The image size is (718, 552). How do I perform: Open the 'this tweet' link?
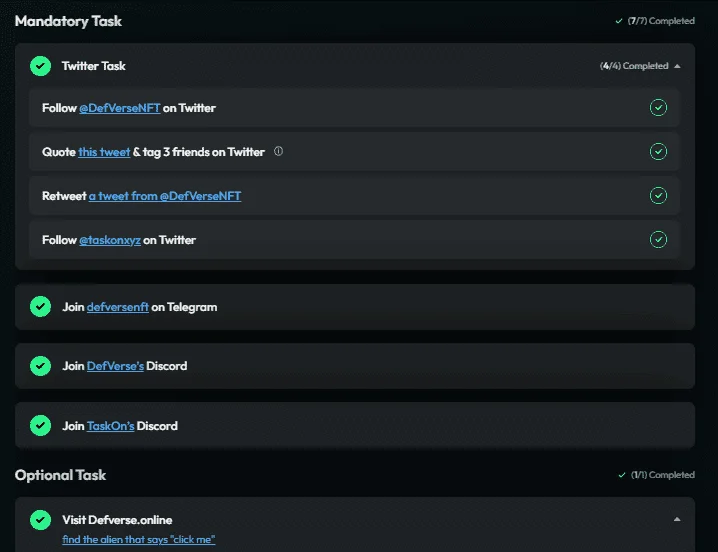point(104,152)
